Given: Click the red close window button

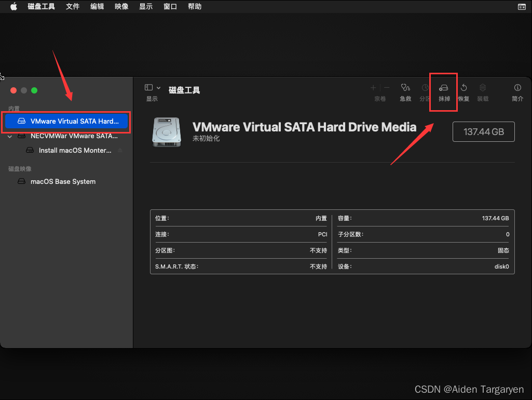Looking at the screenshot, I should tap(13, 90).
